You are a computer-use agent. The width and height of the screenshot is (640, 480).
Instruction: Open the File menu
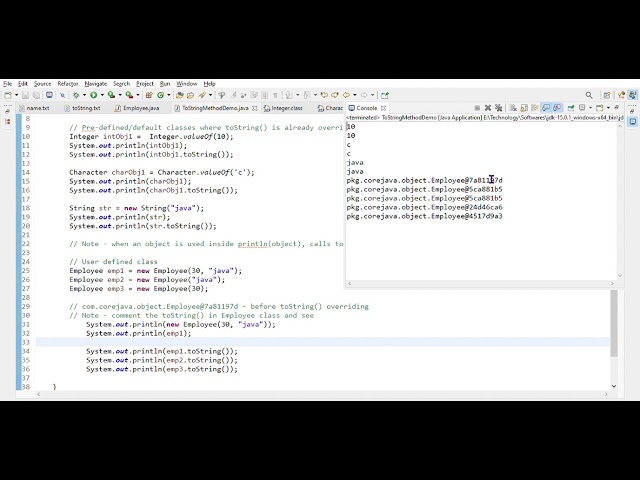click(7, 84)
